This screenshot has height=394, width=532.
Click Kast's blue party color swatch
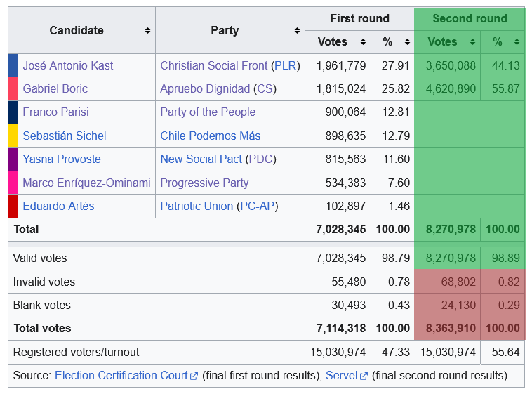point(13,65)
